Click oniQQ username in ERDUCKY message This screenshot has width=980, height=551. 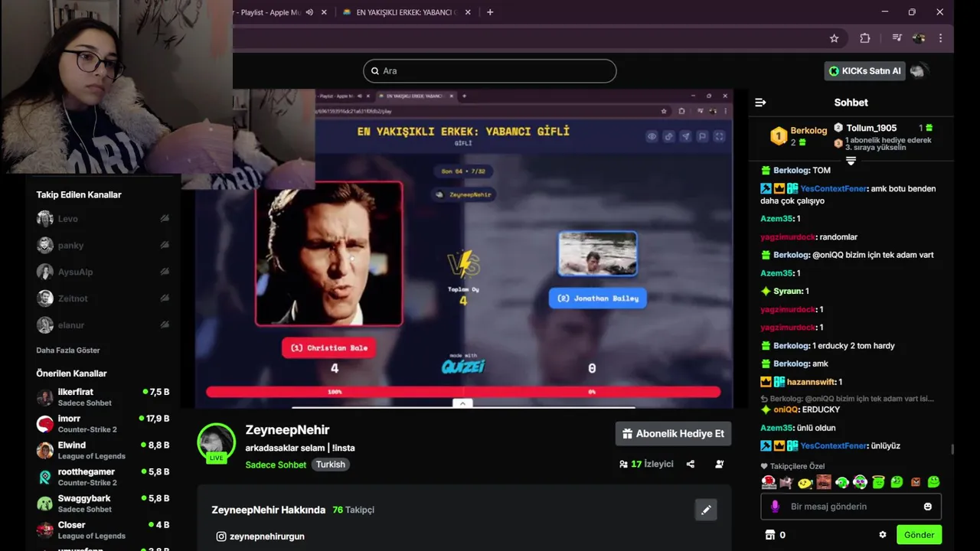[786, 410]
